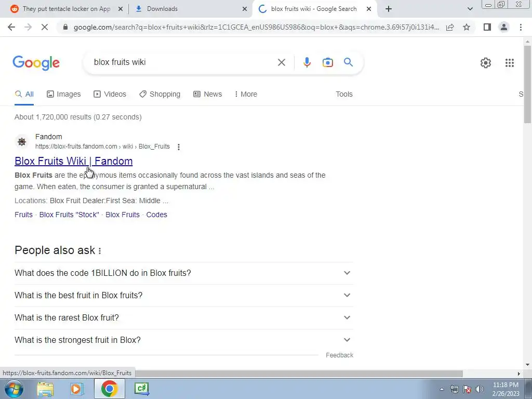Click the padlock site info icon
The width and height of the screenshot is (532, 399).
(66, 27)
